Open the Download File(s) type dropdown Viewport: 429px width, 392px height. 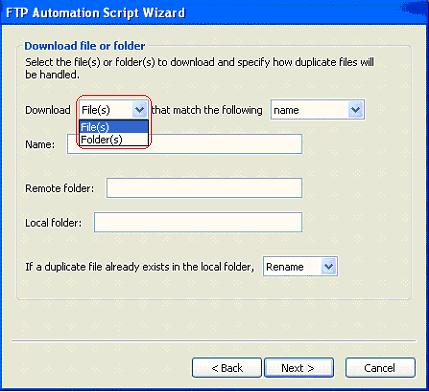tap(114, 110)
